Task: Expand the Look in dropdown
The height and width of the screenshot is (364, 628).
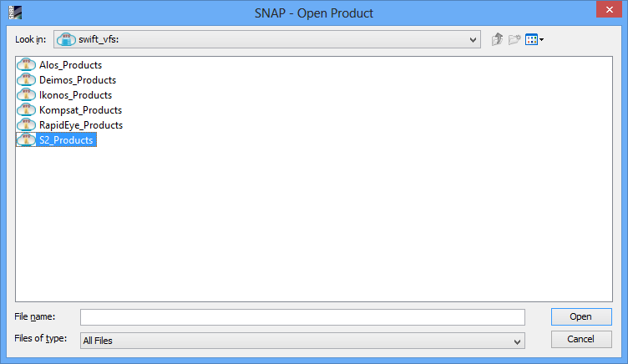Action: 473,39
